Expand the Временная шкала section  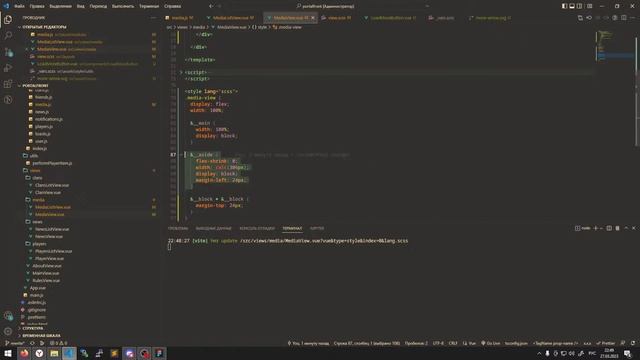(41, 336)
